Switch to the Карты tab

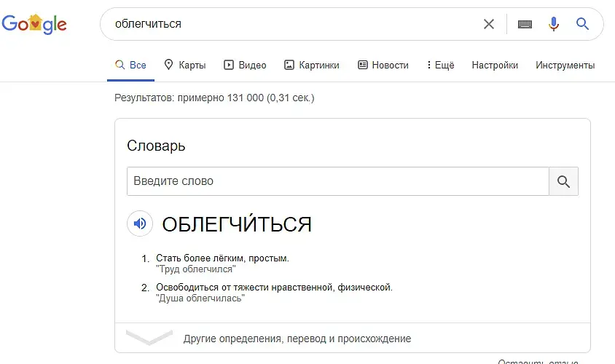(x=185, y=65)
